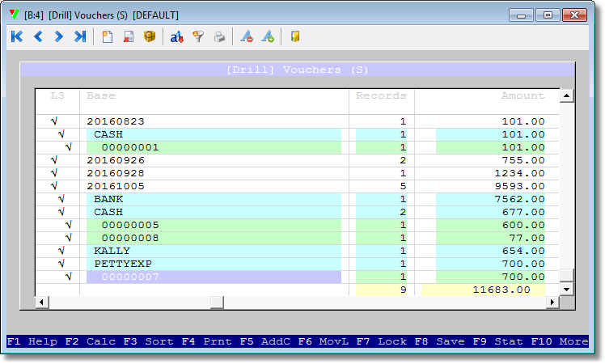The height and width of the screenshot is (364, 605).
Task: Click the app logo in title bar
Action: [x=15, y=15]
